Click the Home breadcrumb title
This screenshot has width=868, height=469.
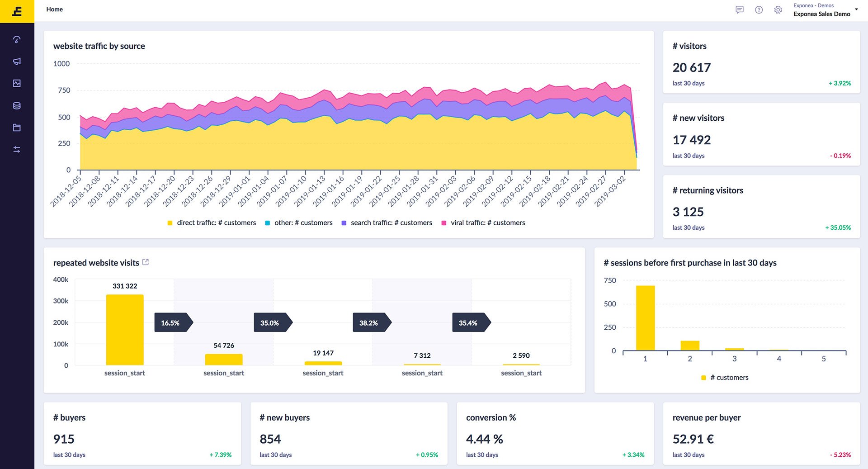[x=54, y=9]
